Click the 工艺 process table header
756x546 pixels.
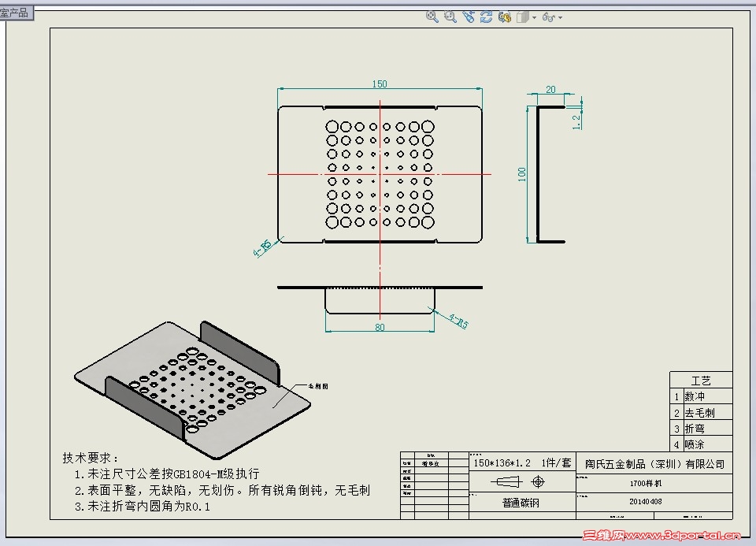point(702,380)
